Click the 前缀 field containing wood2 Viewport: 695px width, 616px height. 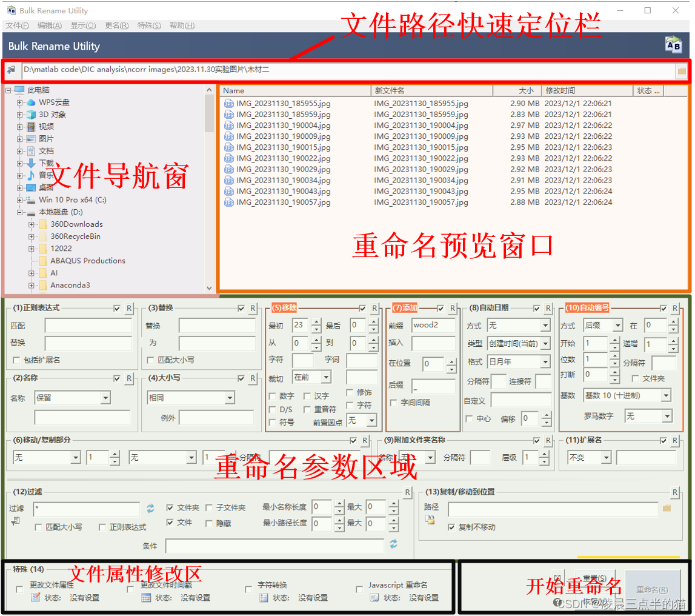click(433, 325)
